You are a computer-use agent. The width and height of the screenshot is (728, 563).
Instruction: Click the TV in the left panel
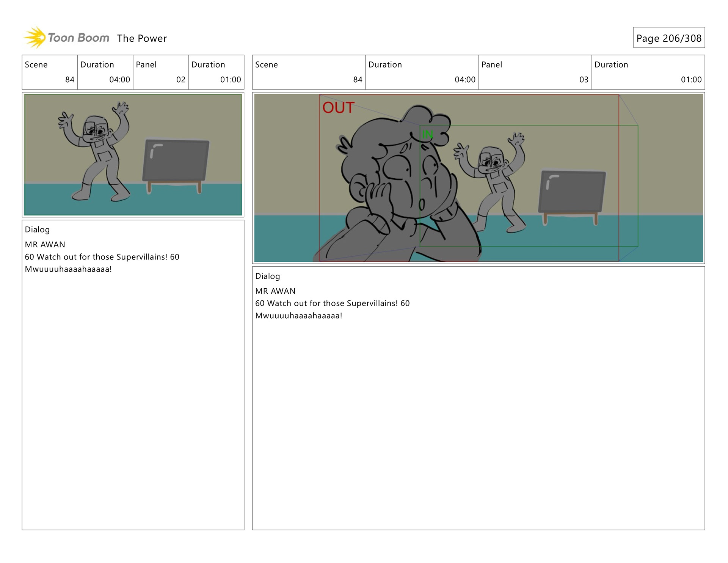click(x=176, y=161)
